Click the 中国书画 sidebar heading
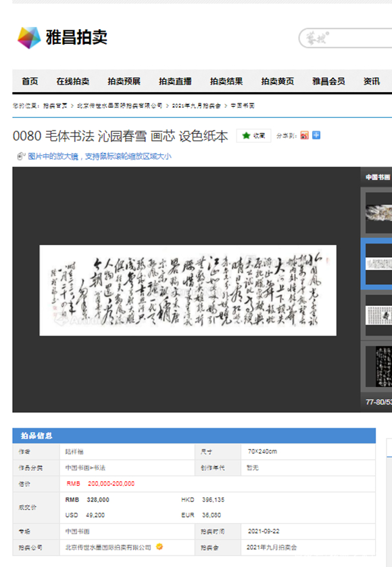 point(378,177)
